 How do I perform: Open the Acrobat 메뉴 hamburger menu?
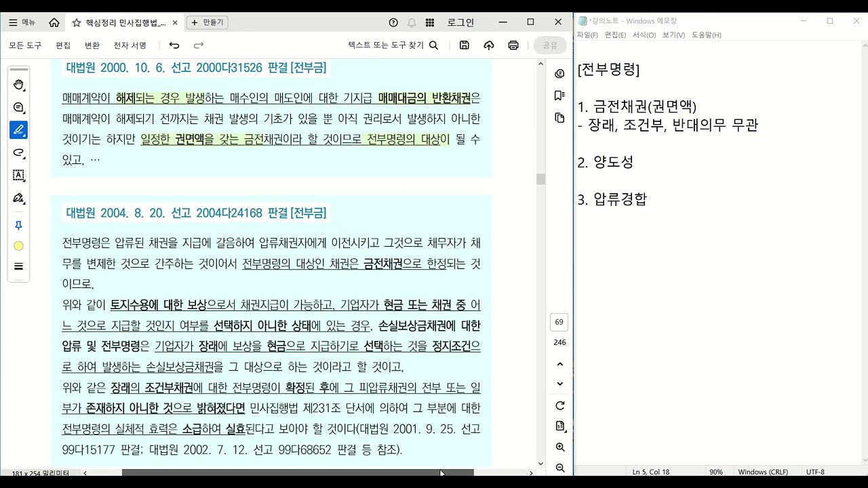[22, 22]
